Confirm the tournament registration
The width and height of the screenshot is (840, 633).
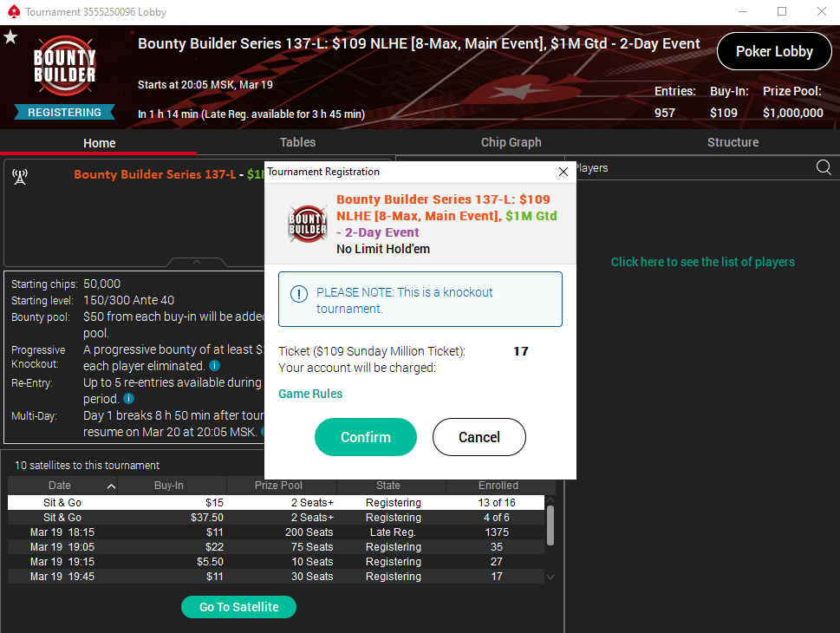pos(365,437)
